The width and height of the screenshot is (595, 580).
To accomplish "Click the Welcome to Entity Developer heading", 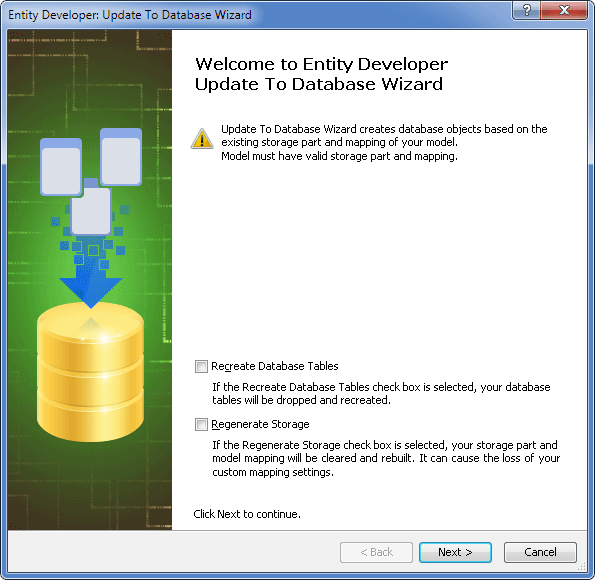I will [321, 74].
